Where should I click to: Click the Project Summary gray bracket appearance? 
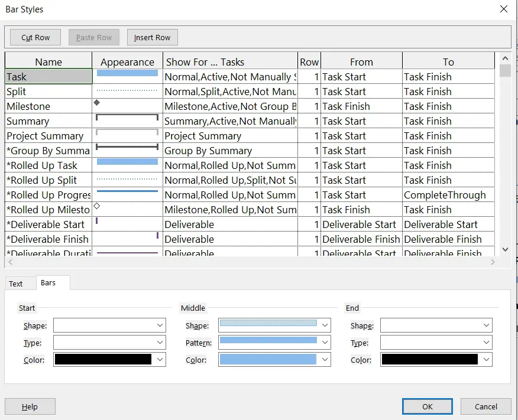pyautogui.click(x=127, y=132)
